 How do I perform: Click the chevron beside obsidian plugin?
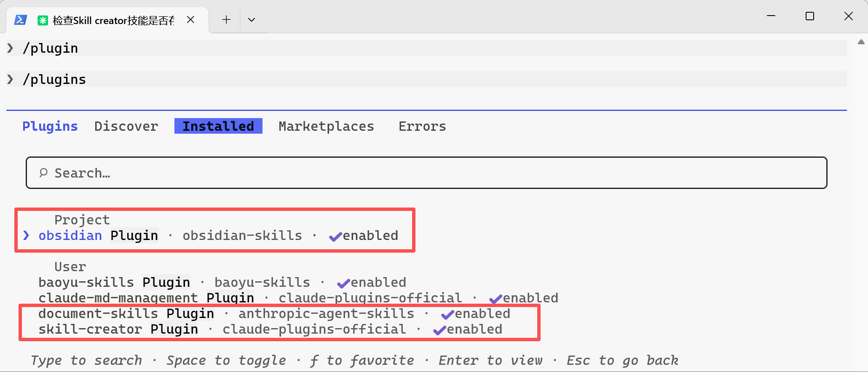27,235
